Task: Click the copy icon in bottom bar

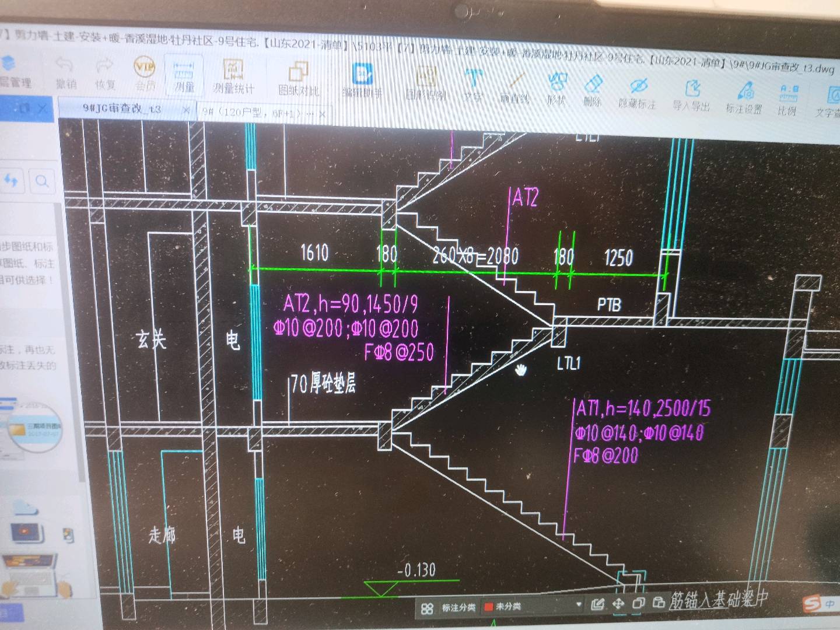Action: (x=638, y=603)
